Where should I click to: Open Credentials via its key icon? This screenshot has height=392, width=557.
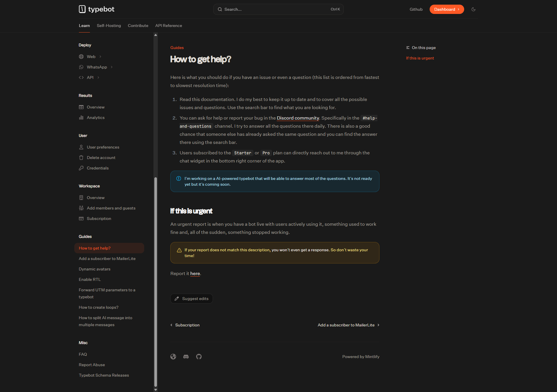pos(81,168)
